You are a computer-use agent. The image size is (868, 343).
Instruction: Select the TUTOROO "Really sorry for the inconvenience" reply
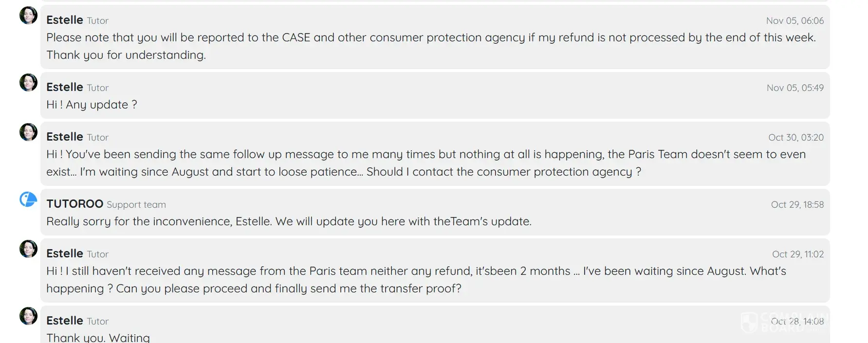click(289, 222)
